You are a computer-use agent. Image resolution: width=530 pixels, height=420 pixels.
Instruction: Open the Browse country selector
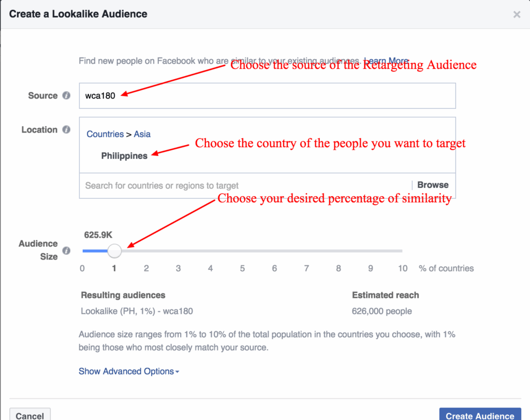(432, 184)
